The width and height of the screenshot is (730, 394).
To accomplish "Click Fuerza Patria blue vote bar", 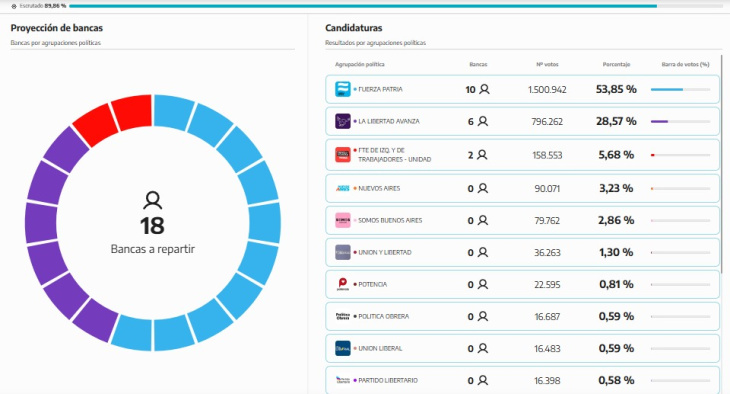I will [x=667, y=89].
